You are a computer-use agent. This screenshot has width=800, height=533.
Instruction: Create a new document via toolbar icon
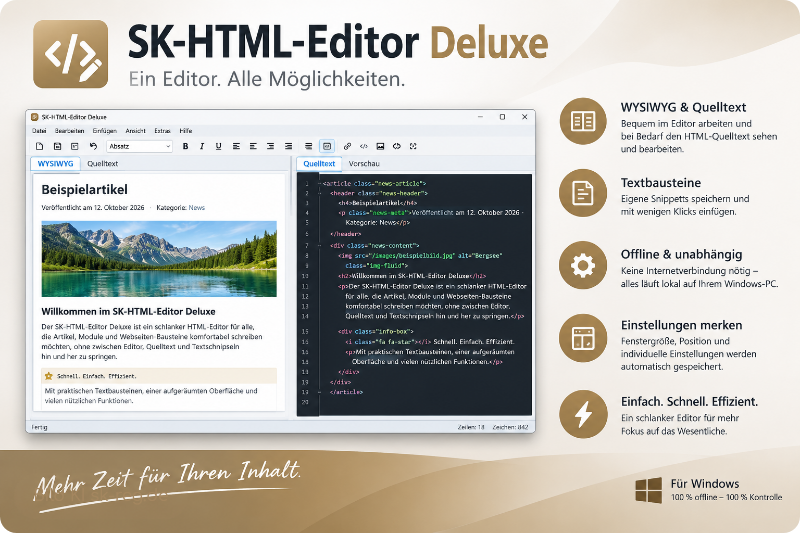[x=39, y=146]
